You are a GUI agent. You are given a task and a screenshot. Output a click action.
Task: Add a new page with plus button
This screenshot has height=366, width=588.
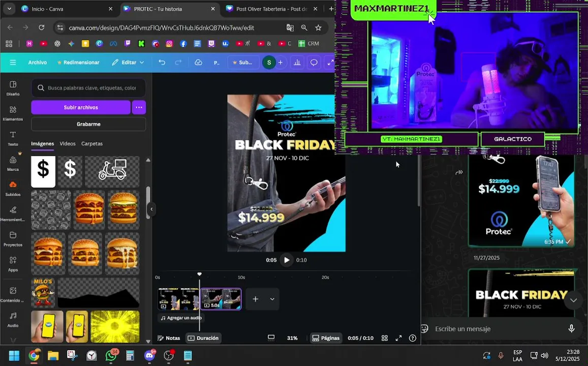tap(255, 299)
